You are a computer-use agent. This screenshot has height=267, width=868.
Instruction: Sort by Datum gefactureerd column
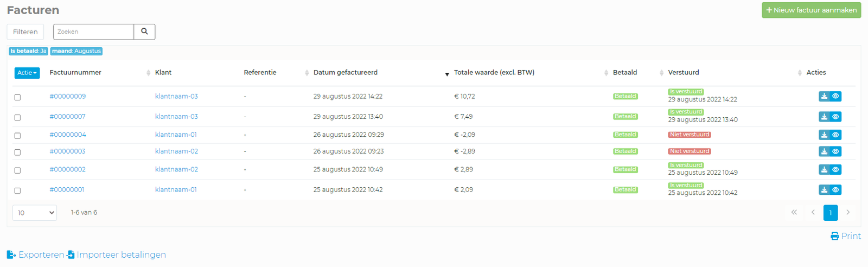pos(345,72)
